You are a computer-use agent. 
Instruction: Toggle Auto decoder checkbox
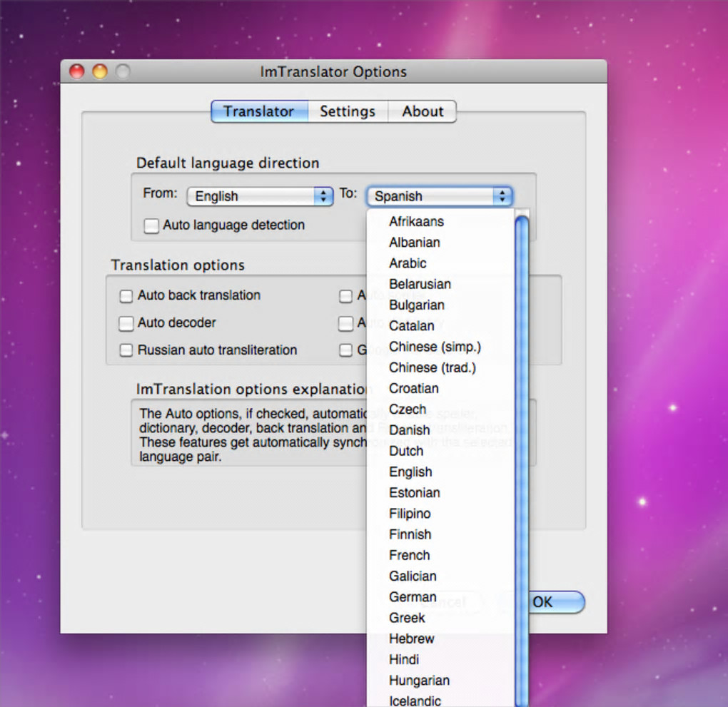click(x=126, y=324)
